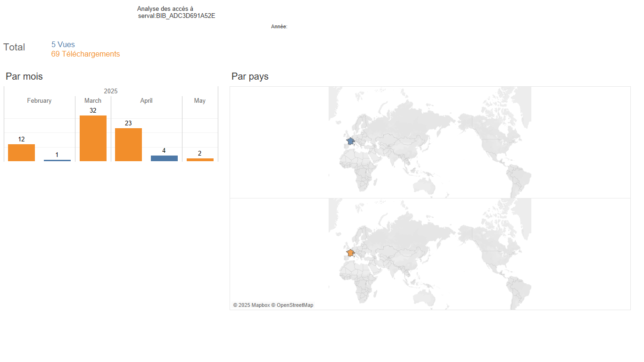The height and width of the screenshot is (362, 644).
Task: Click the '5 Vues' total
Action: click(63, 45)
